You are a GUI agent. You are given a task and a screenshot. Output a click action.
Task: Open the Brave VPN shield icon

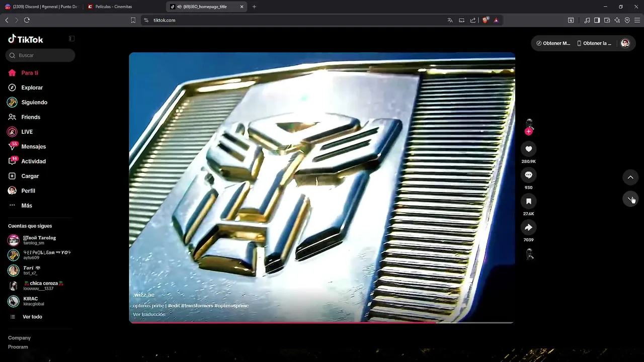pos(627,20)
